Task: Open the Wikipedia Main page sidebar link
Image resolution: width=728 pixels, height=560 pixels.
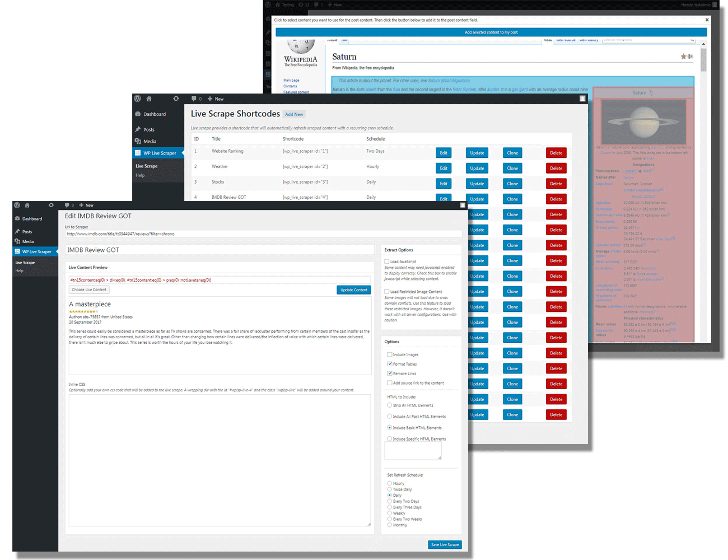Action: [x=291, y=80]
